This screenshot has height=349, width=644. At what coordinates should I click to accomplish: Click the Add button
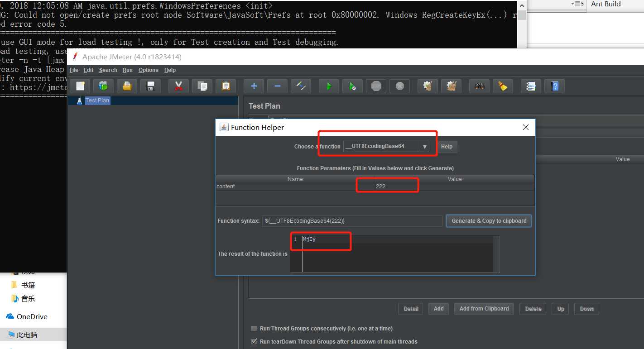(439, 309)
